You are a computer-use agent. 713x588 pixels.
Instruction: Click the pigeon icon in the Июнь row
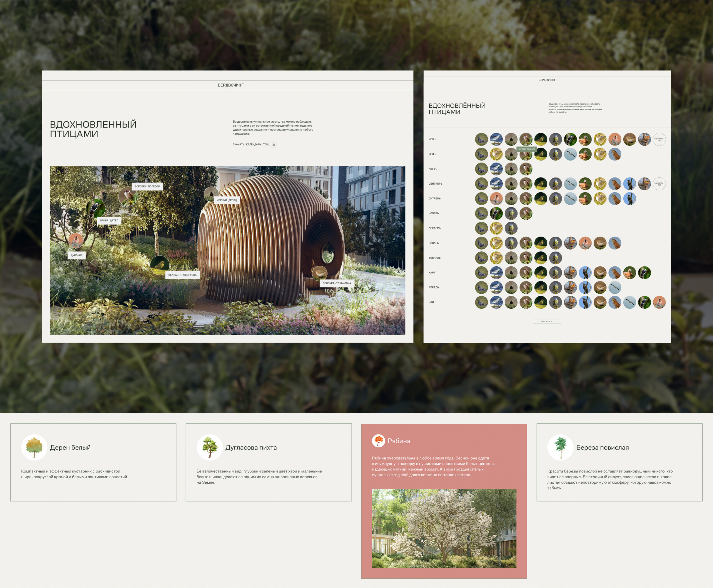click(x=481, y=139)
